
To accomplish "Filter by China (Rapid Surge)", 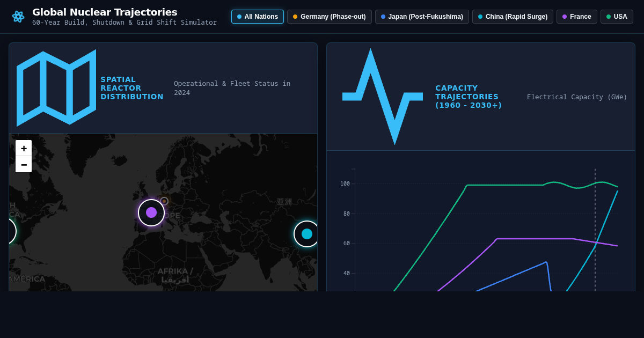I will (513, 17).
